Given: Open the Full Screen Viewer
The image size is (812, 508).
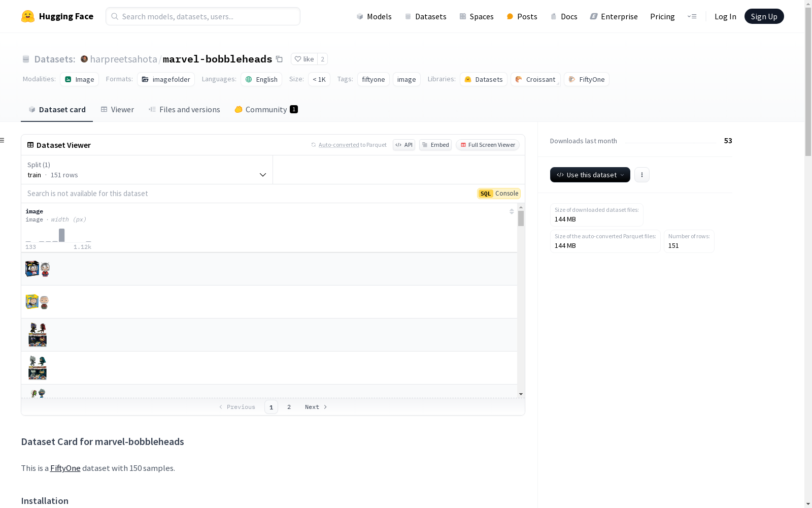Looking at the screenshot, I should point(488,145).
